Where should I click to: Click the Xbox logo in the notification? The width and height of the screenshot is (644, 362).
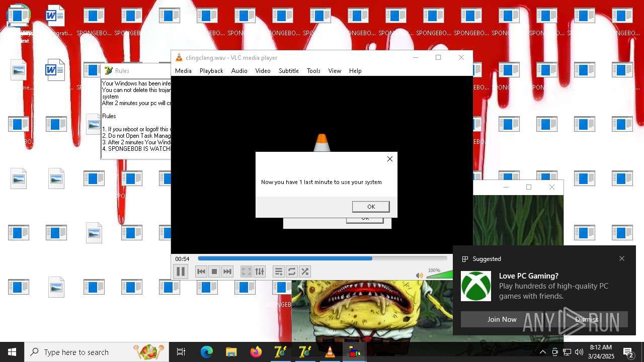click(x=476, y=286)
